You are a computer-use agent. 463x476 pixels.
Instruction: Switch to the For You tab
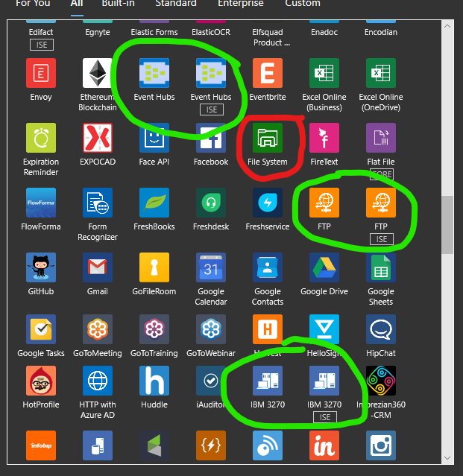pyautogui.click(x=33, y=3)
